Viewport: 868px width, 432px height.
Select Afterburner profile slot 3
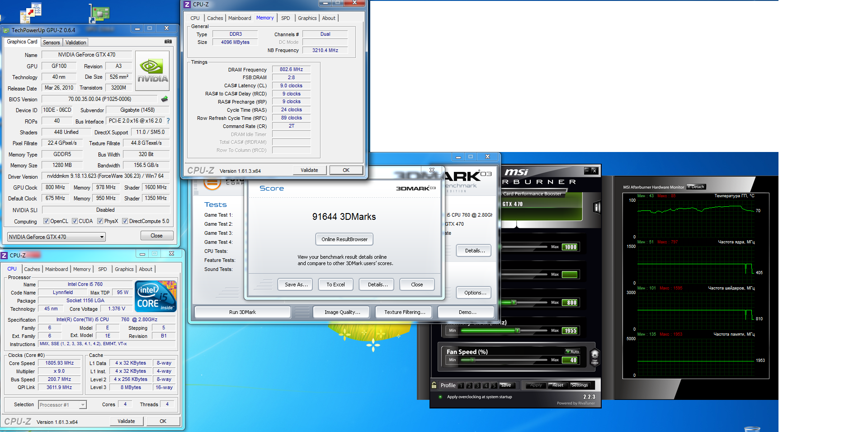477,385
